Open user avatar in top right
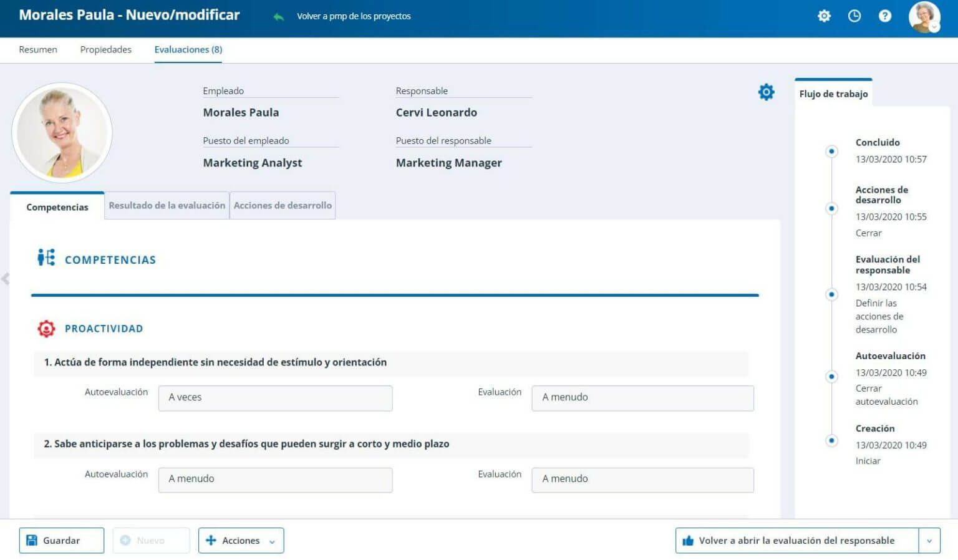This screenshot has width=958, height=560. click(924, 17)
